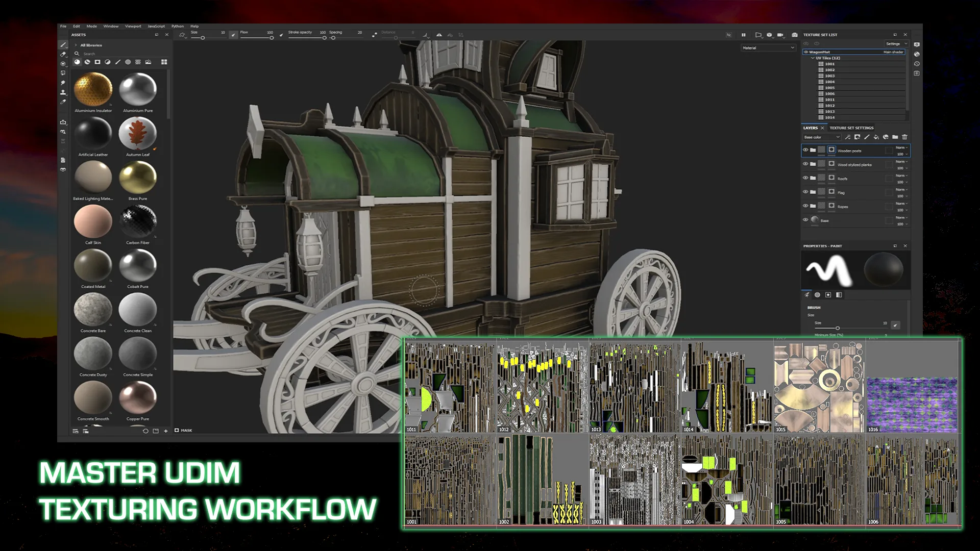This screenshot has width=980, height=551.
Task: Delete the selected layer with trash icon
Action: [904, 137]
